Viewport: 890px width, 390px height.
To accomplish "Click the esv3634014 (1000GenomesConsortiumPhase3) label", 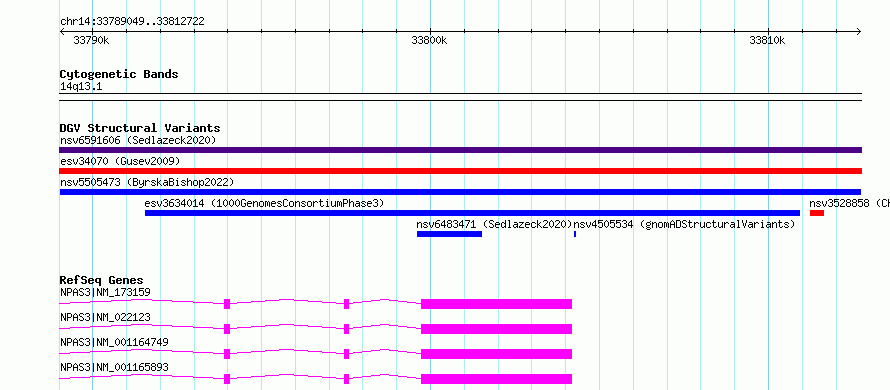I will pos(265,203).
